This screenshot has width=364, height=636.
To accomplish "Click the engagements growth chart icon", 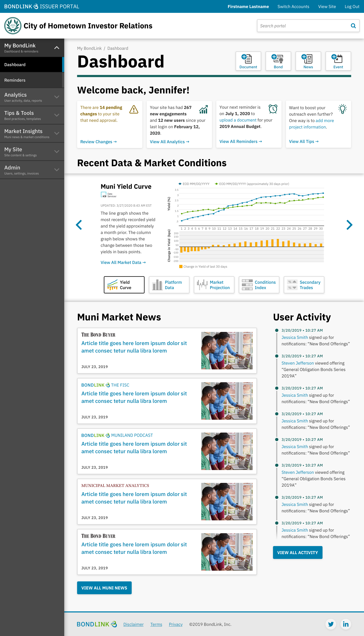I will click(203, 109).
